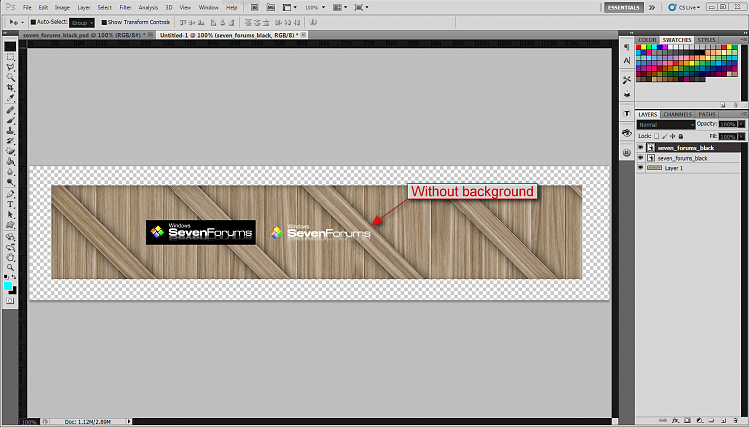Switch to the Channels tab
This screenshot has height=427, width=750.
[677, 114]
